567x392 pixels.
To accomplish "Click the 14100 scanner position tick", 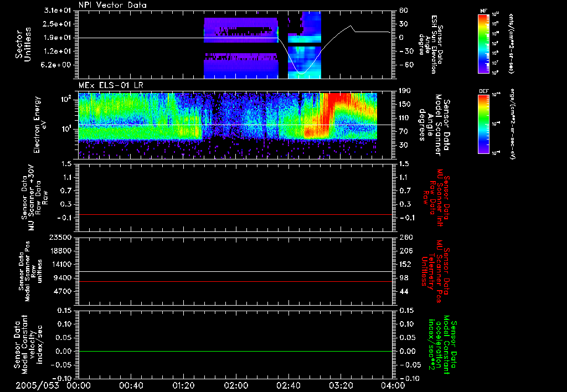I will pos(60,264).
